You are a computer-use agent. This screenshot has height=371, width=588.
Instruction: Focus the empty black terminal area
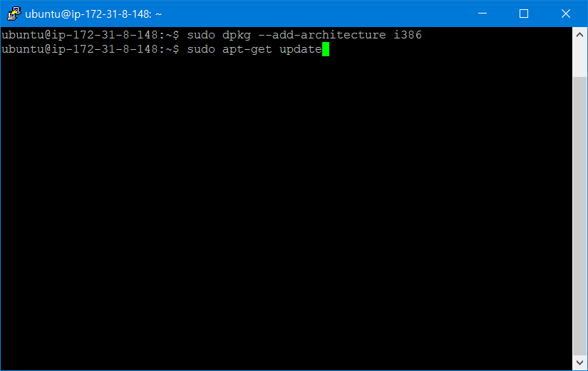tap(287, 214)
